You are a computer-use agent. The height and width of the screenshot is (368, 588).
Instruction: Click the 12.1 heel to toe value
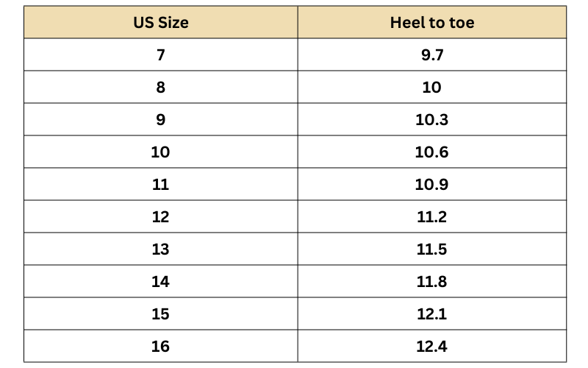tap(431, 314)
